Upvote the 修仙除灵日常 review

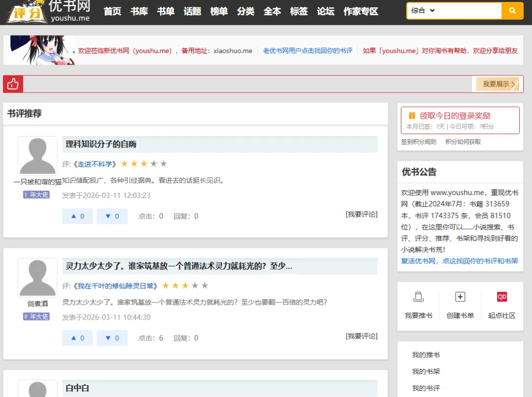[77, 338]
